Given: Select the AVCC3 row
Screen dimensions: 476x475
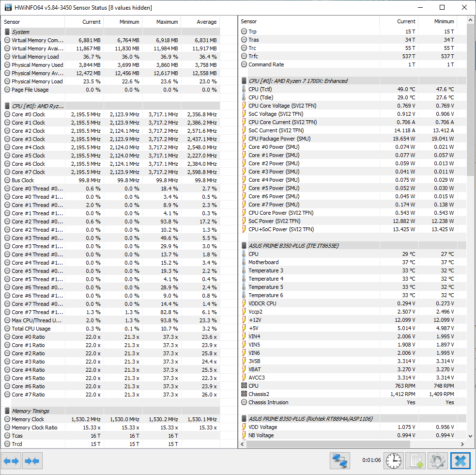Looking at the screenshot, I should (x=353, y=378).
